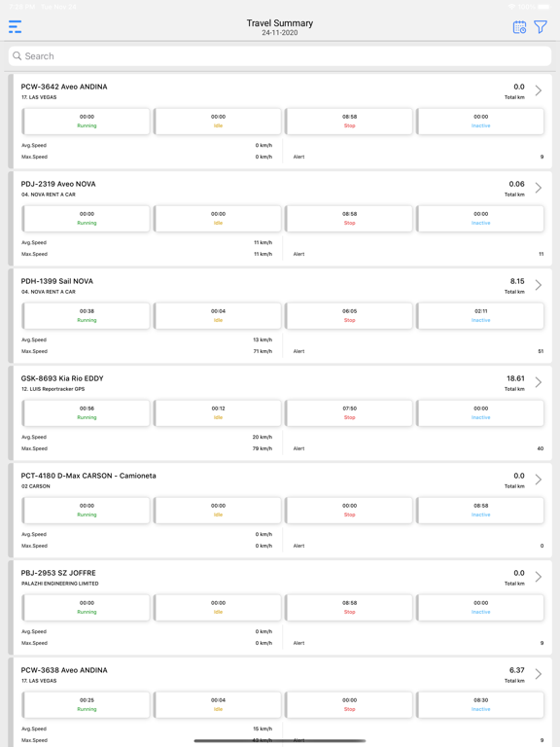The width and height of the screenshot is (560, 747).
Task: Expand PCT-4180 D-Max CARSON chevron
Action: tap(538, 480)
